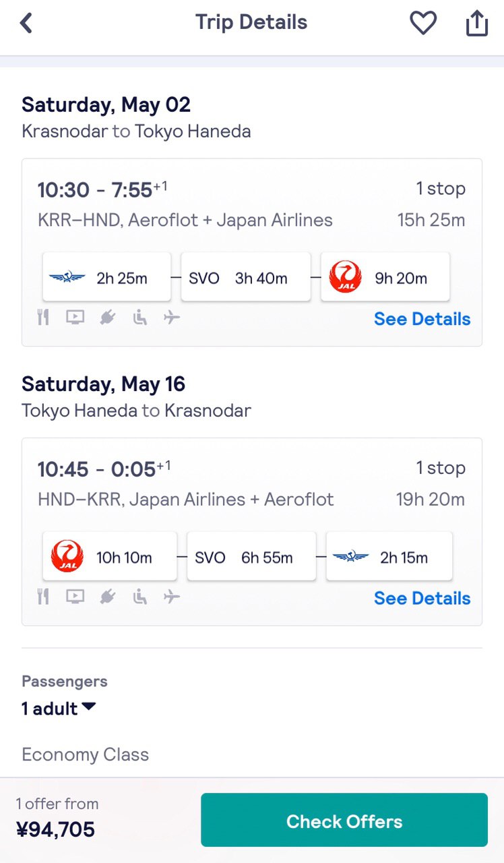Viewport: 504px width, 863px height.
Task: Click the Check Offers button
Action: [344, 821]
